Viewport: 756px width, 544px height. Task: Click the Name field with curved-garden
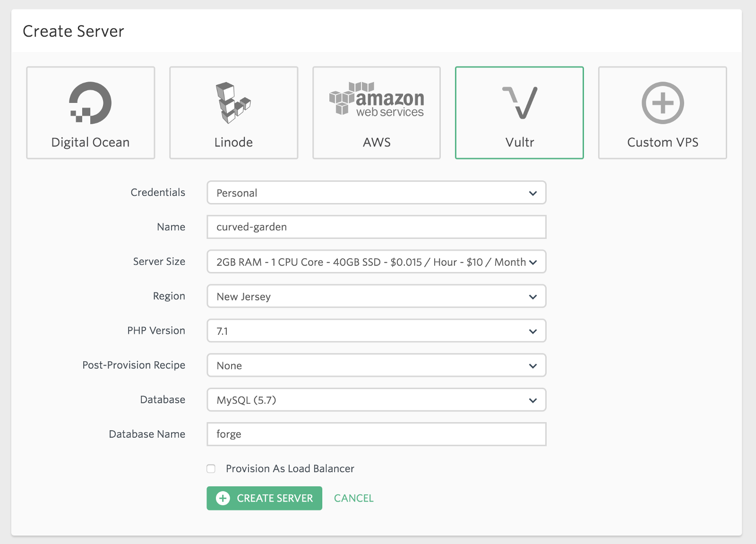377,227
